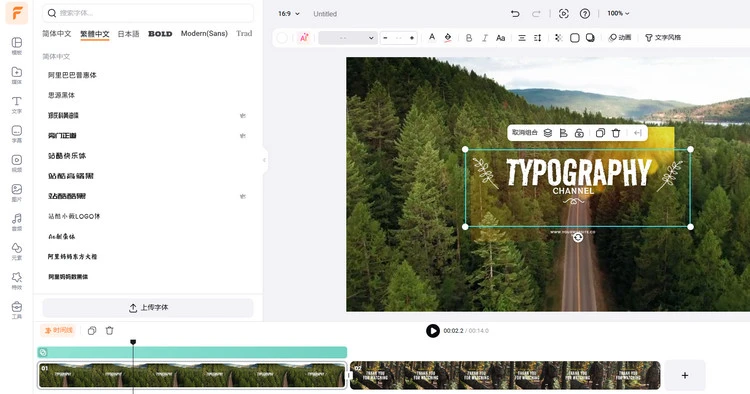The height and width of the screenshot is (394, 750).
Task: Open text case (Aa) option
Action: (500, 38)
